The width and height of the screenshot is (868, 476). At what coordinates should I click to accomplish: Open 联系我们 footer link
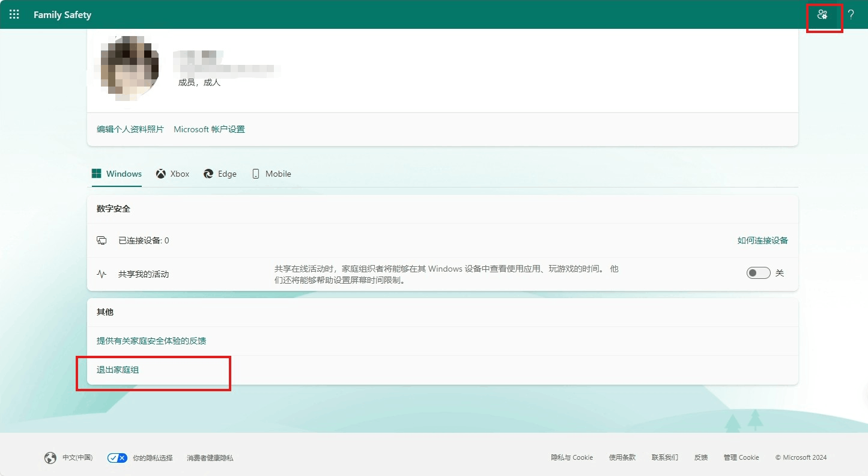click(x=665, y=457)
